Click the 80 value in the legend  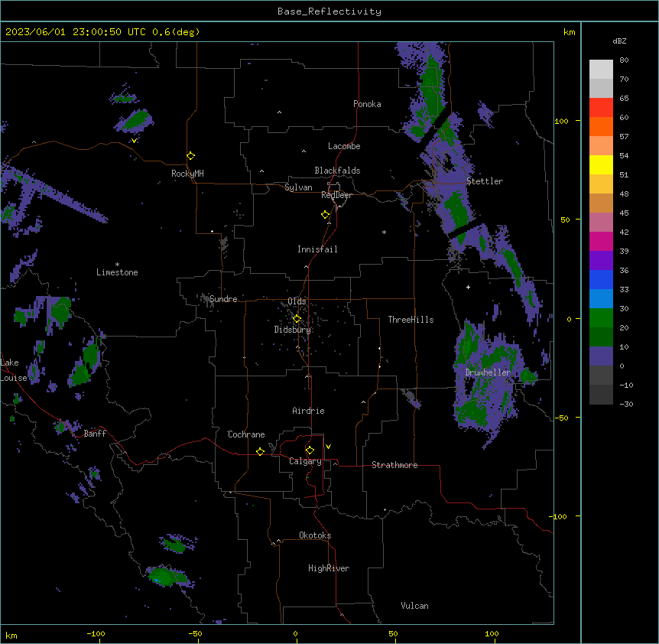click(624, 60)
